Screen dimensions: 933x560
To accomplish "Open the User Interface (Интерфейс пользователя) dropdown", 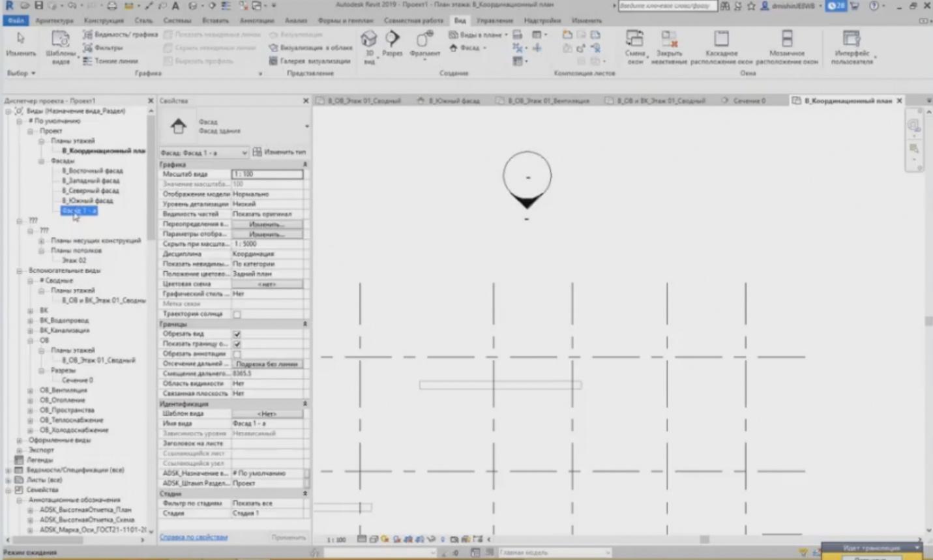I will (x=852, y=46).
